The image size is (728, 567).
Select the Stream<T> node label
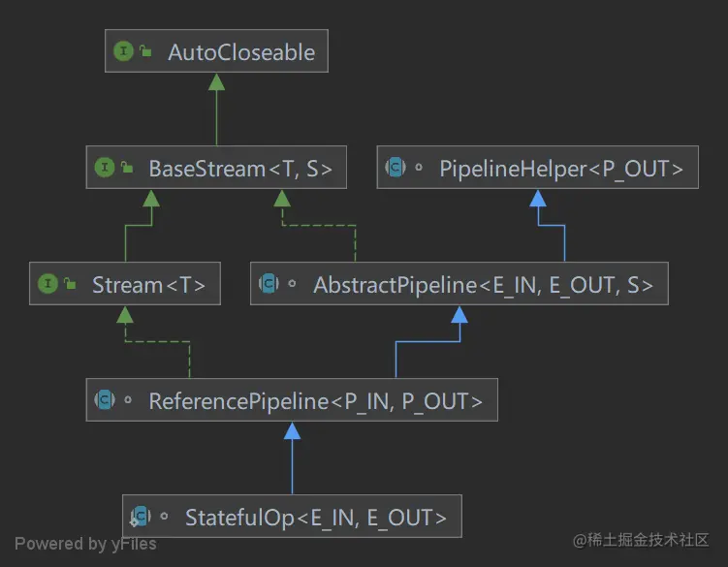148,285
